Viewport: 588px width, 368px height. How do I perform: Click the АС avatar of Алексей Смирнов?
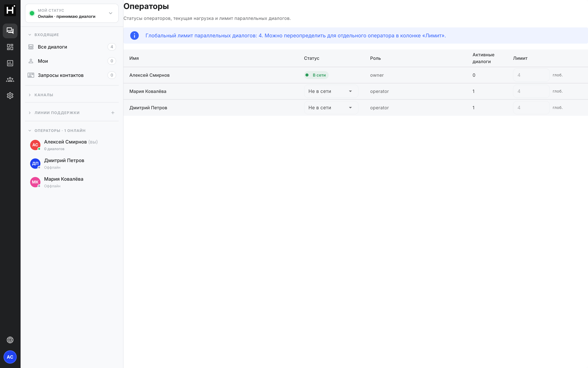coord(35,145)
